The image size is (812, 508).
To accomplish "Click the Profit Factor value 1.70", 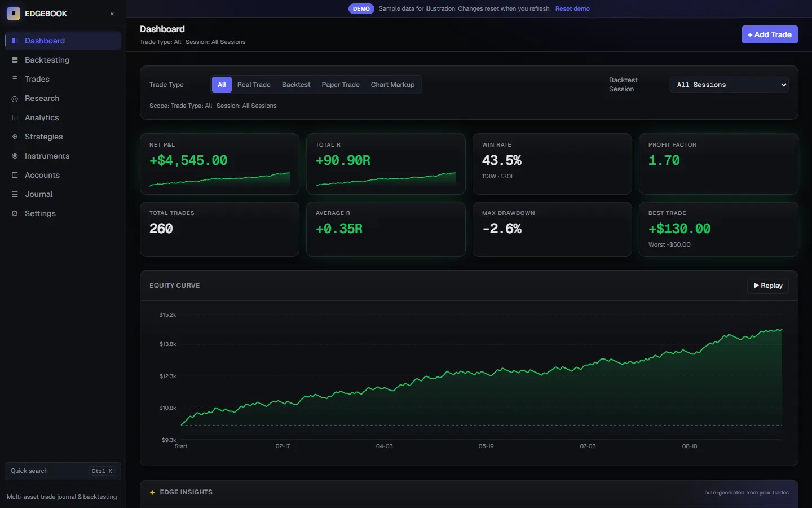I will (x=664, y=161).
